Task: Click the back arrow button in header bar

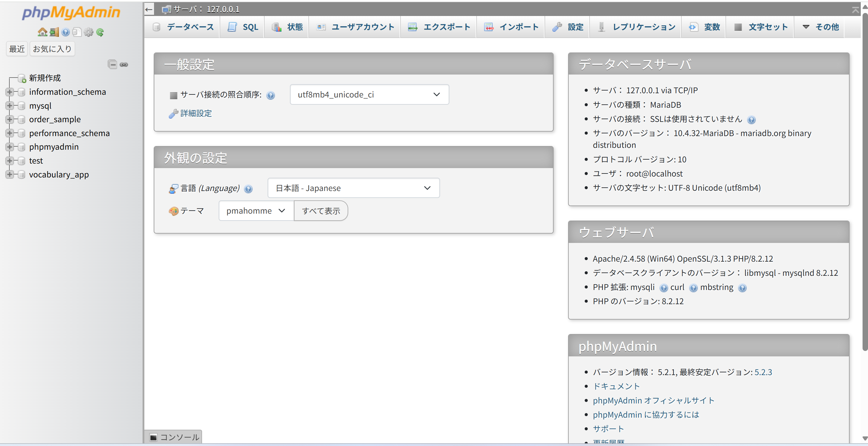Action: 149,9
